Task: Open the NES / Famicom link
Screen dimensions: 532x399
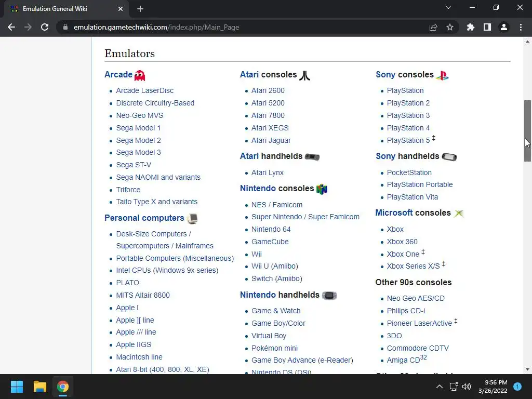Action: pos(277,205)
